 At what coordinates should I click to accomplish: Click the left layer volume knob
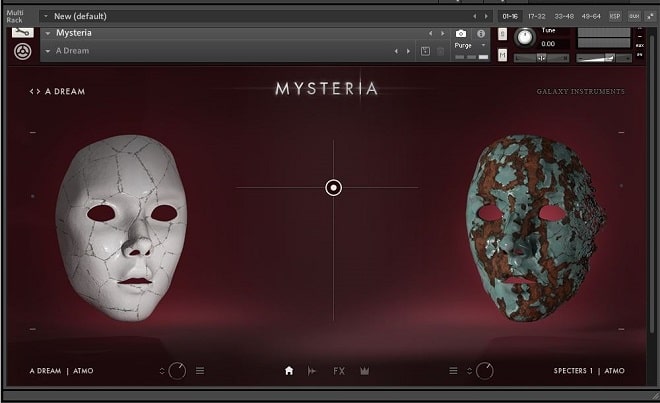[177, 371]
